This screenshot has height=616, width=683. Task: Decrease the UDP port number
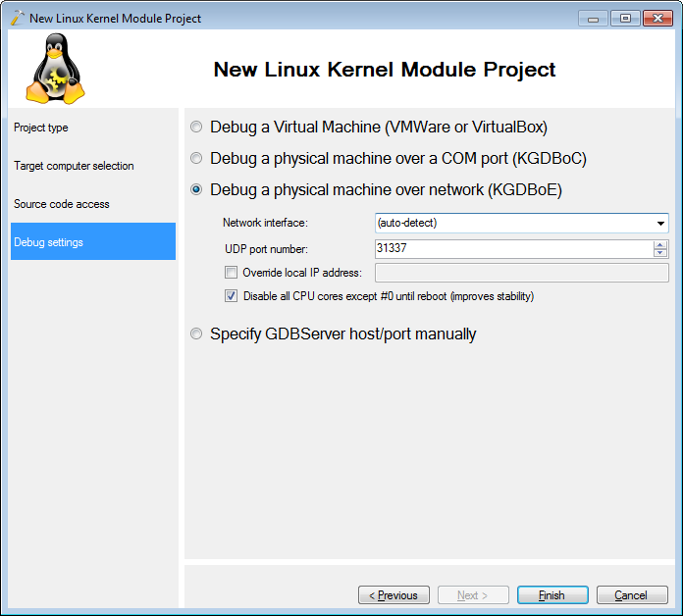coord(660,252)
